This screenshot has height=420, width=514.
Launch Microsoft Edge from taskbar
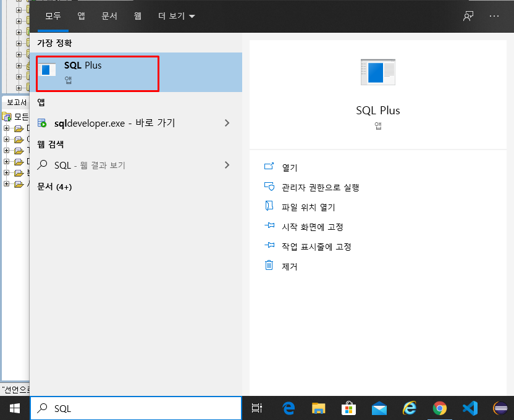[x=289, y=408]
